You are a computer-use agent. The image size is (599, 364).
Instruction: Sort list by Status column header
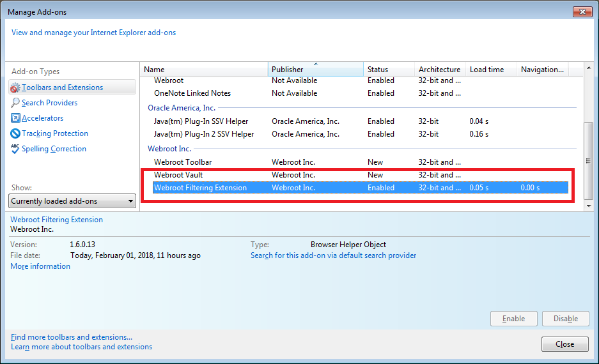(389, 70)
